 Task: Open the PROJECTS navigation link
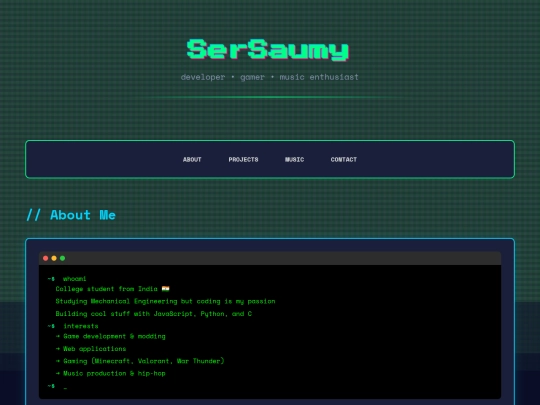pos(243,159)
